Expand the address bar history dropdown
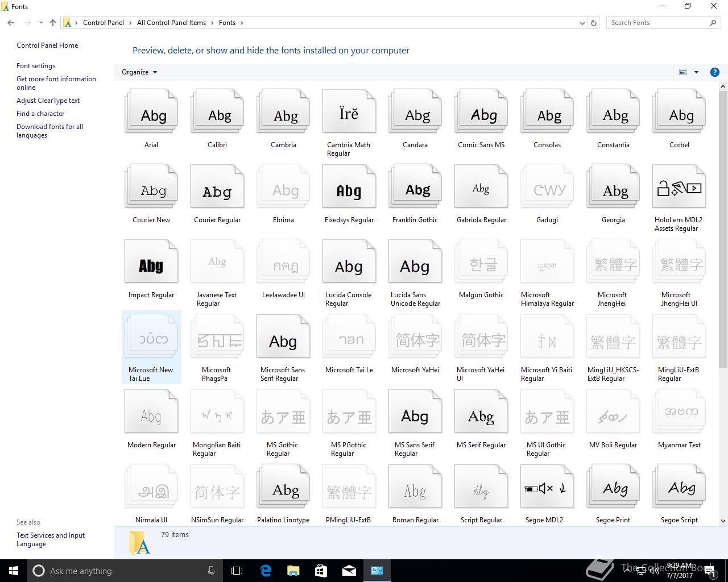The height and width of the screenshot is (582, 728). click(x=582, y=23)
